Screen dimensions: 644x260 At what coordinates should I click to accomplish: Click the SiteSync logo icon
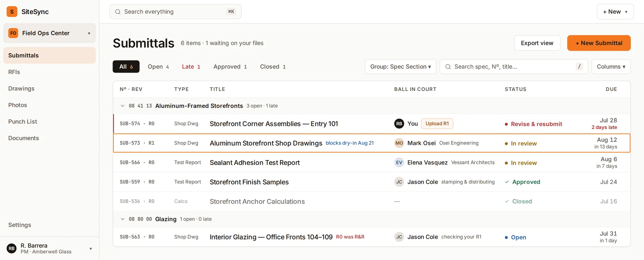[12, 12]
